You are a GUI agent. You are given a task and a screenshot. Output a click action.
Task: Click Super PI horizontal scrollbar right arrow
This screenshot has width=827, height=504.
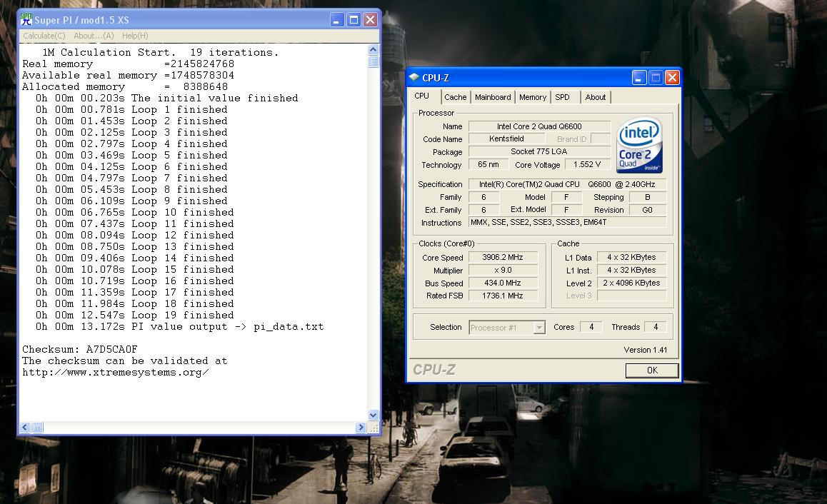(361, 428)
